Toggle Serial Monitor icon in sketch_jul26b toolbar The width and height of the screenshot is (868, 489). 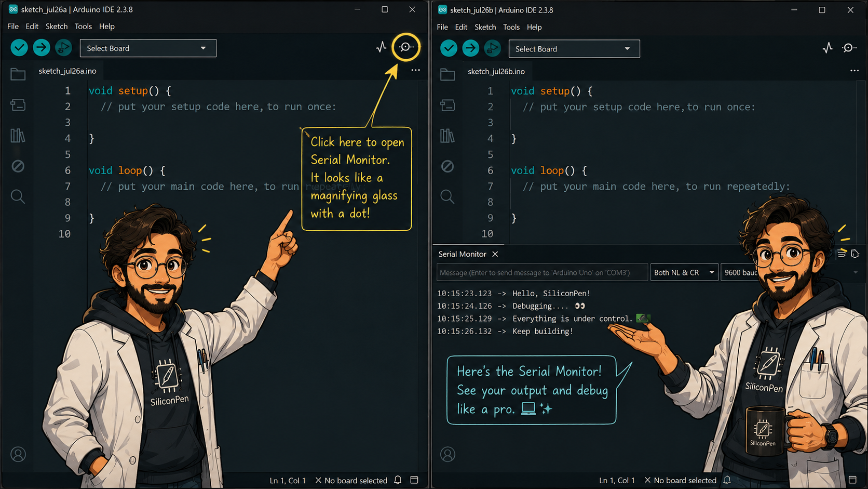click(x=849, y=48)
